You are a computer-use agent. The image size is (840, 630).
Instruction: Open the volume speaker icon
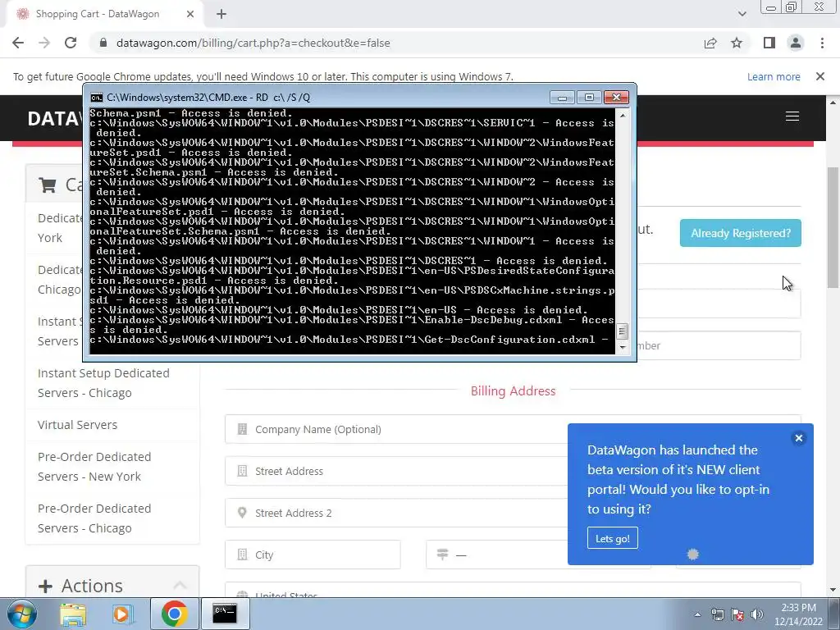[x=756, y=614]
